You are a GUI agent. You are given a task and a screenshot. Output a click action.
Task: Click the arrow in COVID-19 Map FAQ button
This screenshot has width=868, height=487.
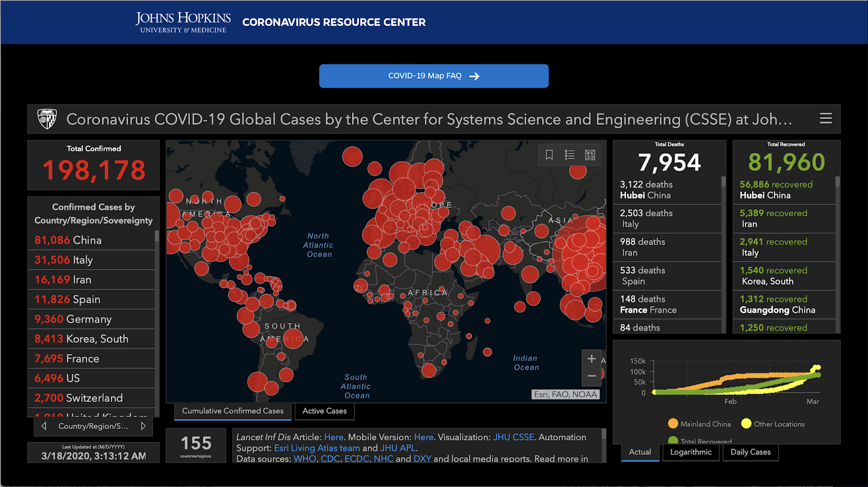click(x=474, y=76)
